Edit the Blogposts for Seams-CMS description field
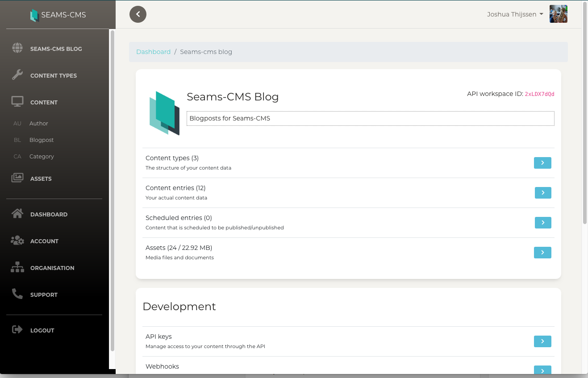 tap(370, 118)
